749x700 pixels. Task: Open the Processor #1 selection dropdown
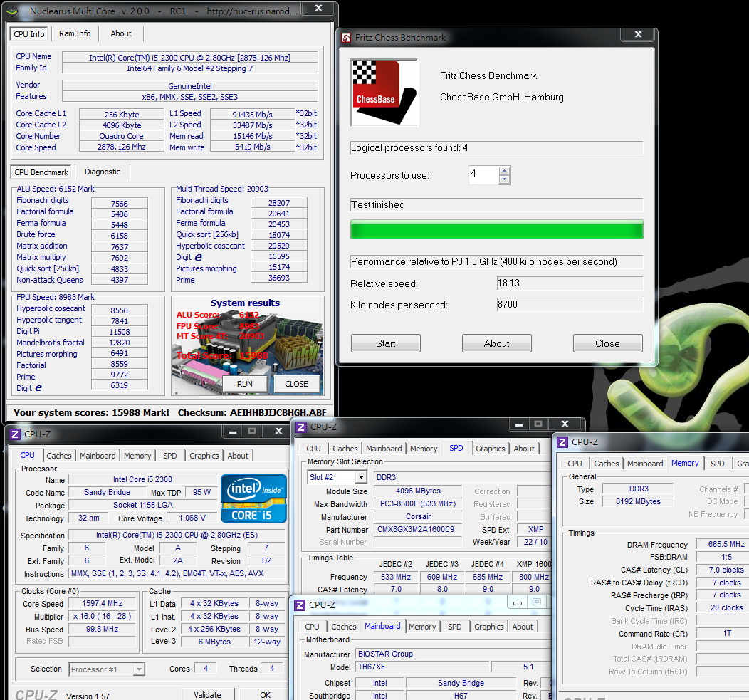pos(139,669)
